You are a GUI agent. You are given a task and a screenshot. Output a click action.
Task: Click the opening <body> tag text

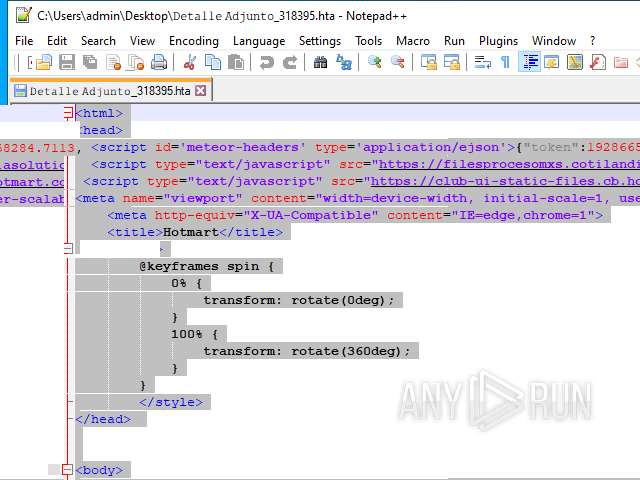pyautogui.click(x=99, y=470)
